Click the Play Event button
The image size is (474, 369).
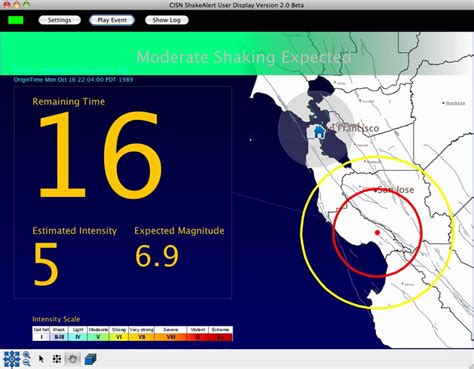click(x=112, y=20)
